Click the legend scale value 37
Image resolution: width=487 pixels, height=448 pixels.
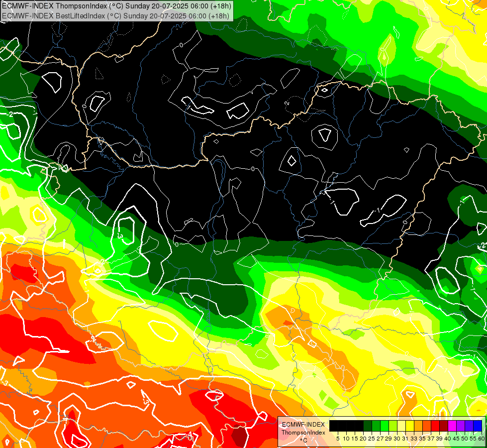[x=430, y=439]
